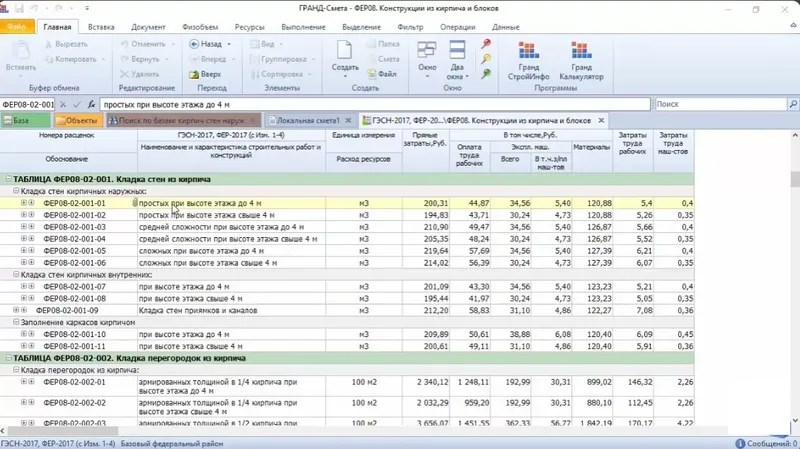
Task: Confirm formula edit with checkmark icon
Action: [77, 104]
